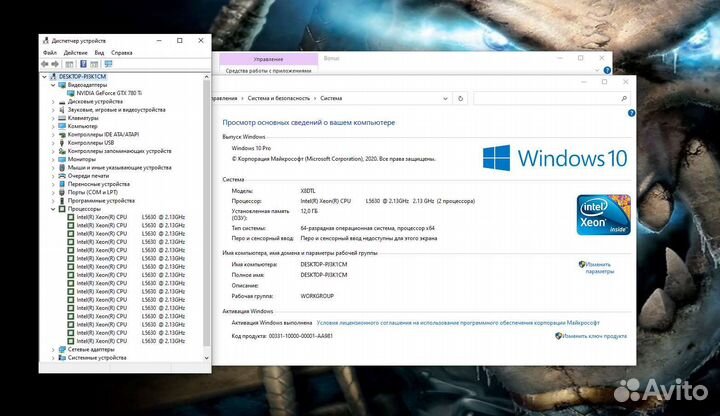The height and width of the screenshot is (416, 720).
Task: Click the Порты (COM и LPT) icon
Action: [62, 192]
